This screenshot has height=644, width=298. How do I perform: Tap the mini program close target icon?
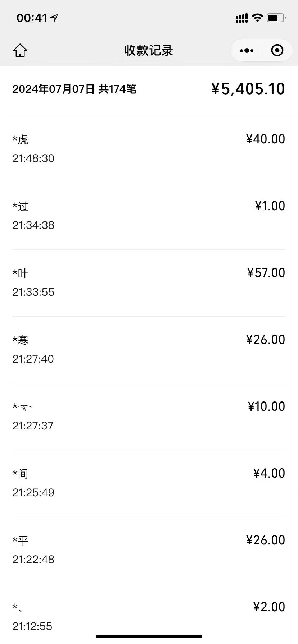click(277, 51)
